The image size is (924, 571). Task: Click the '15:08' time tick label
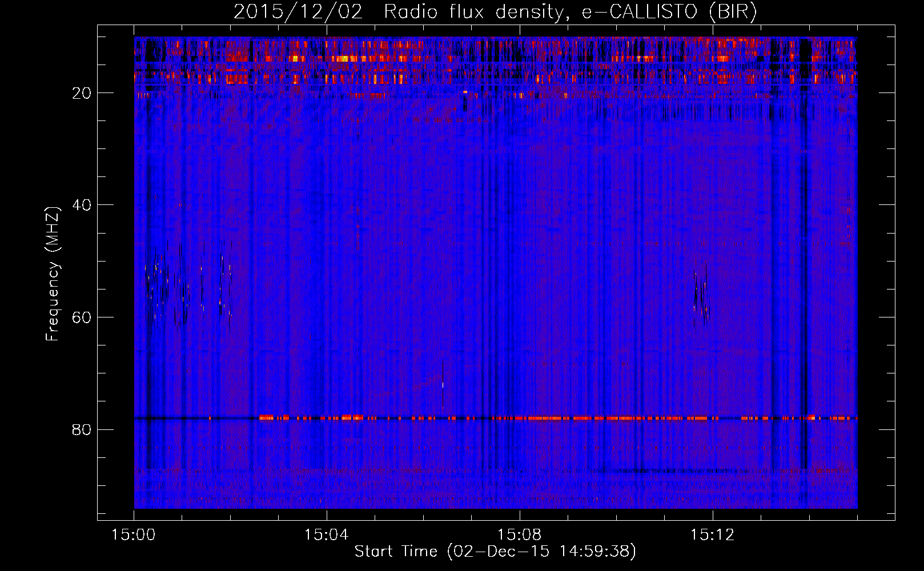[519, 535]
